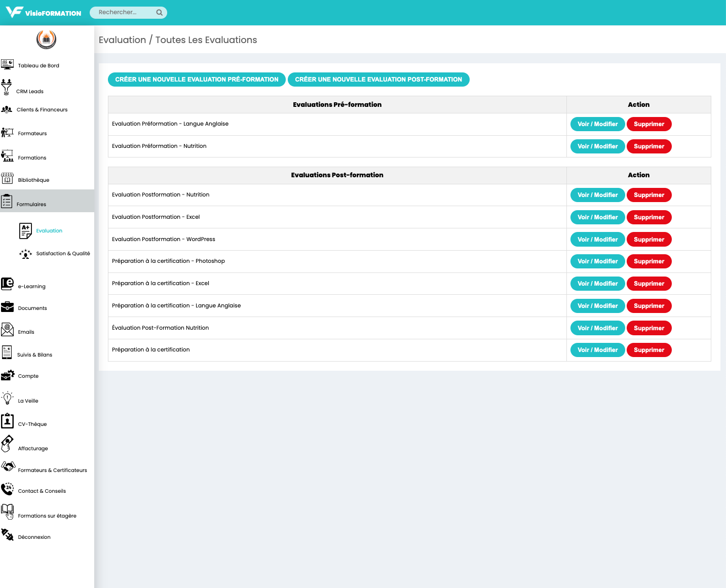Open Satisfaction & Qualité submenu label
The height and width of the screenshot is (588, 726).
[63, 254]
